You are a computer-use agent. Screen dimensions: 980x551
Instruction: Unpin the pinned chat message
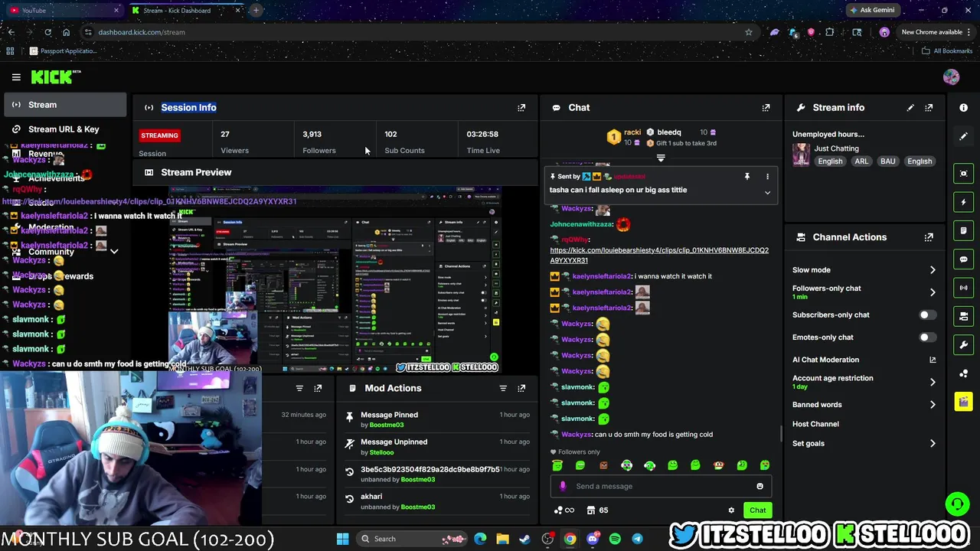pos(746,177)
